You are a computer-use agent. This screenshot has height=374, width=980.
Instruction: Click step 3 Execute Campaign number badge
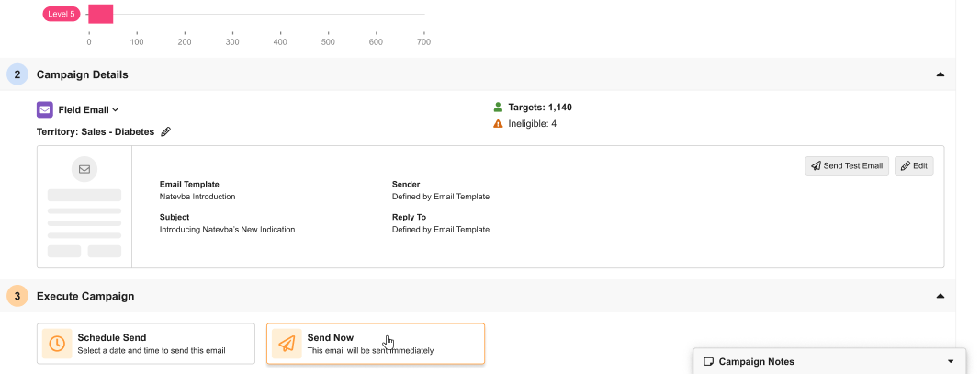pyautogui.click(x=17, y=296)
